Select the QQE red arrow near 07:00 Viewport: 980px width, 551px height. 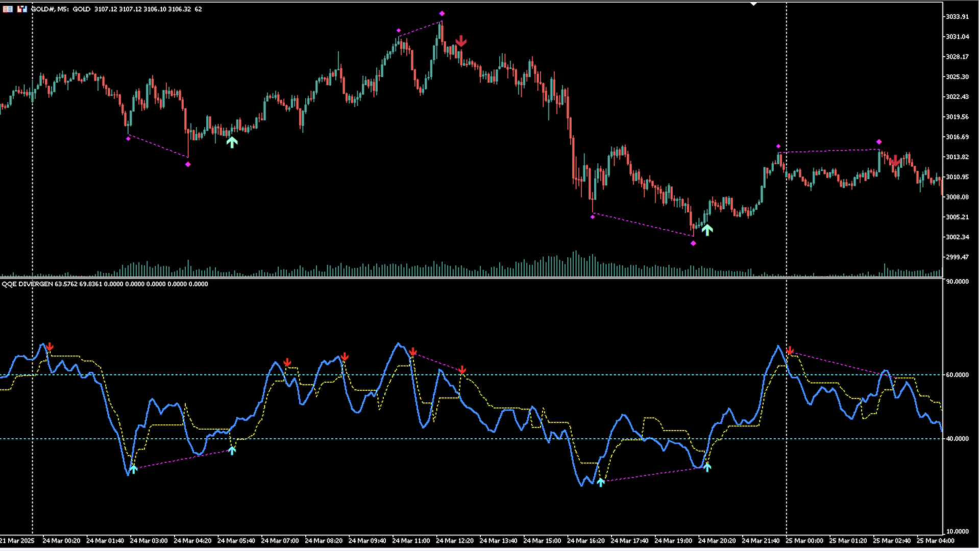pyautogui.click(x=287, y=362)
